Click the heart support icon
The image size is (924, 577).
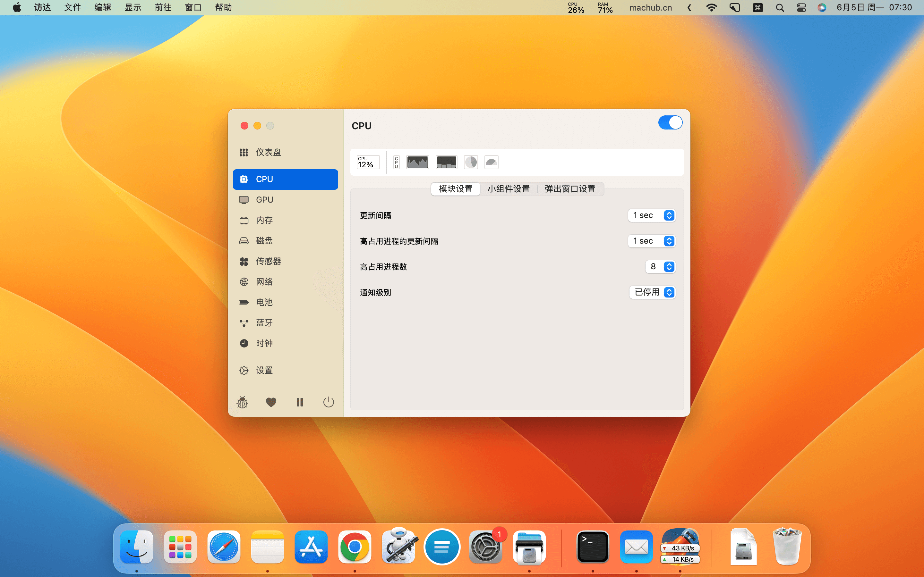pos(271,402)
